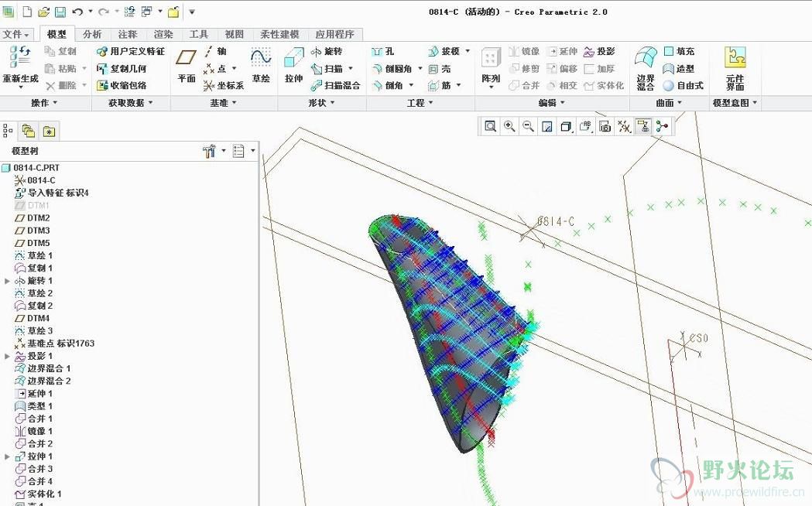Expand the 拉伸 1 tree node
The width and height of the screenshot is (812, 506).
point(7,456)
